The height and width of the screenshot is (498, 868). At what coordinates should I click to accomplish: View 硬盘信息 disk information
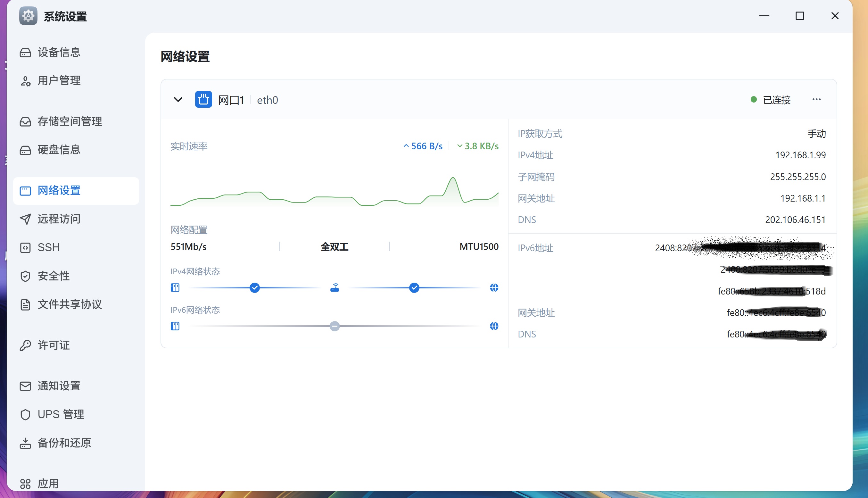pyautogui.click(x=59, y=150)
